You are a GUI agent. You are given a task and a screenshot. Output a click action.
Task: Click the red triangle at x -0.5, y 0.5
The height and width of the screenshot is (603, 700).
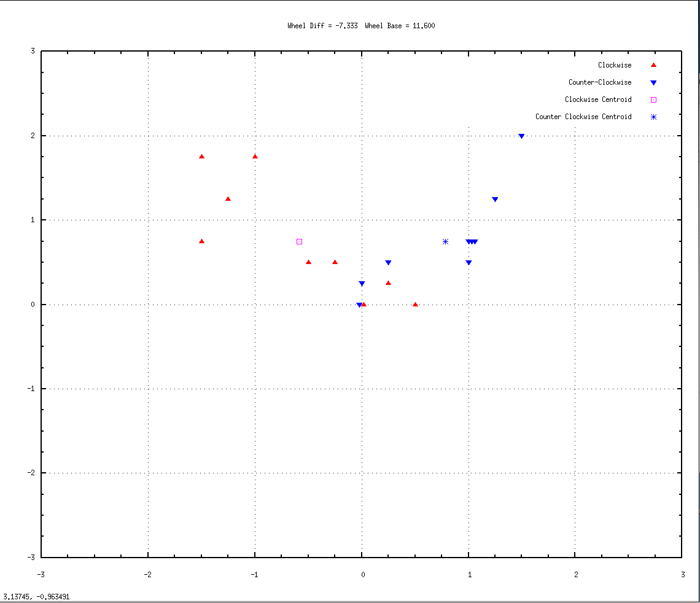(x=308, y=262)
